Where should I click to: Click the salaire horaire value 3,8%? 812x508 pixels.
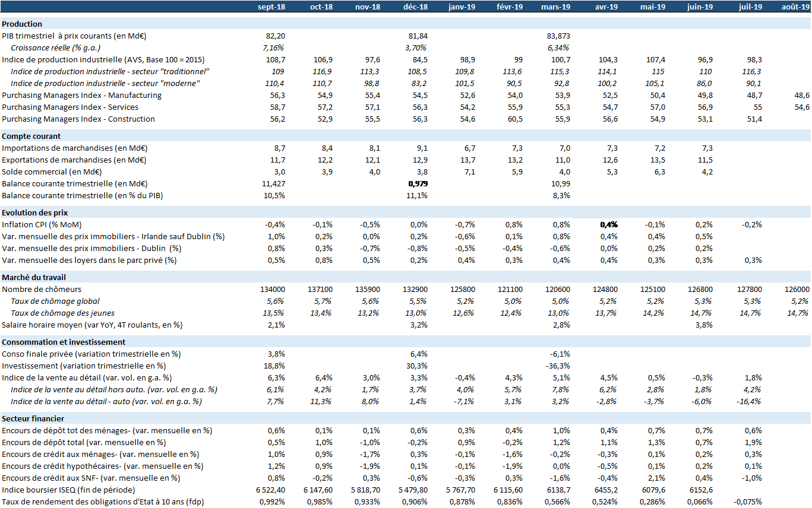704,325
